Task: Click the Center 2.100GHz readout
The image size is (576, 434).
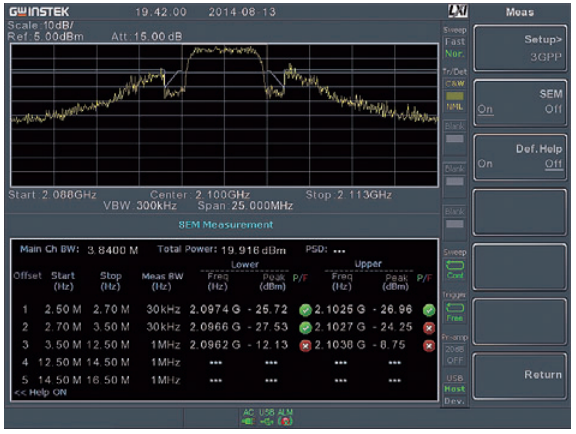Action: (x=200, y=195)
